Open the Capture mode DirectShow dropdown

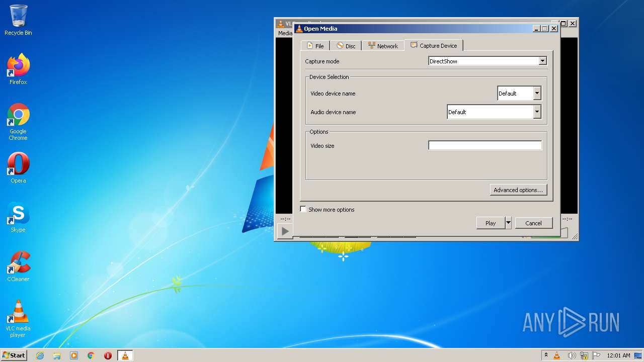[487, 61]
